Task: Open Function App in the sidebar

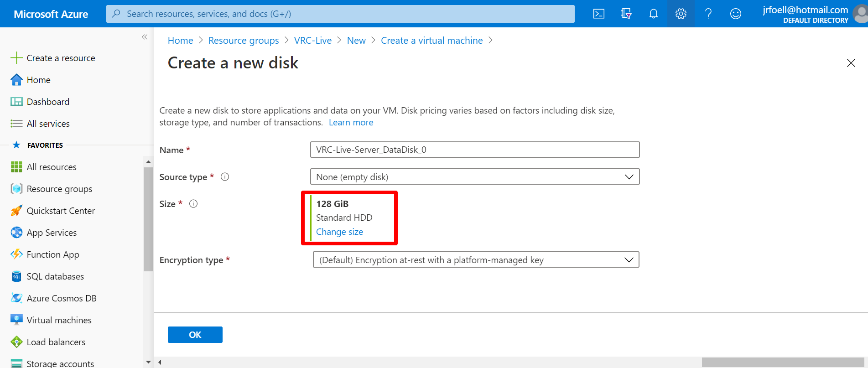Action: tap(53, 254)
